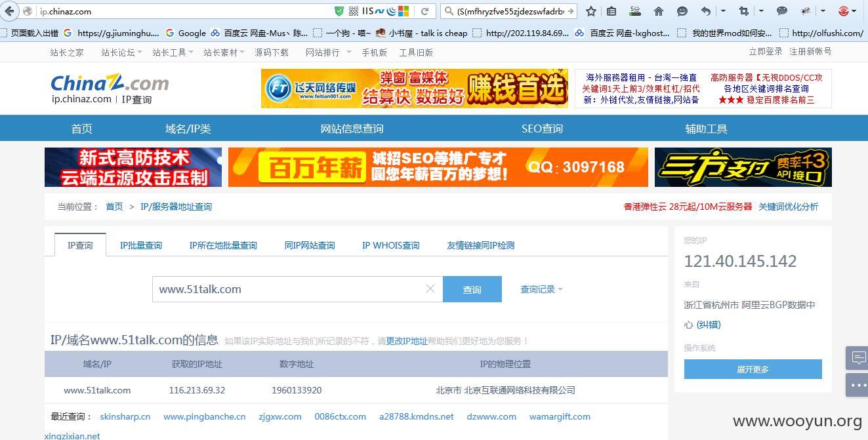This screenshot has width=868, height=440.
Task: Click the (纠错) correction link
Action: (x=709, y=324)
